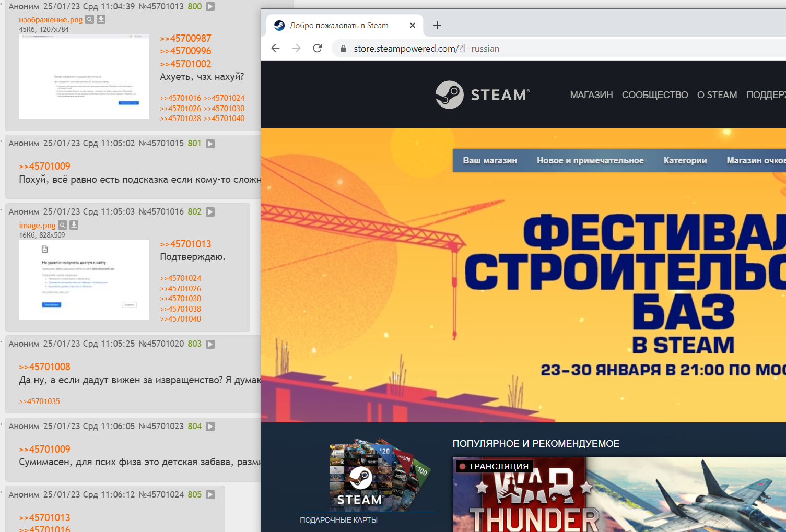Open post menu arrow of post 805
Screen dimensions: 786x532
pos(210,495)
